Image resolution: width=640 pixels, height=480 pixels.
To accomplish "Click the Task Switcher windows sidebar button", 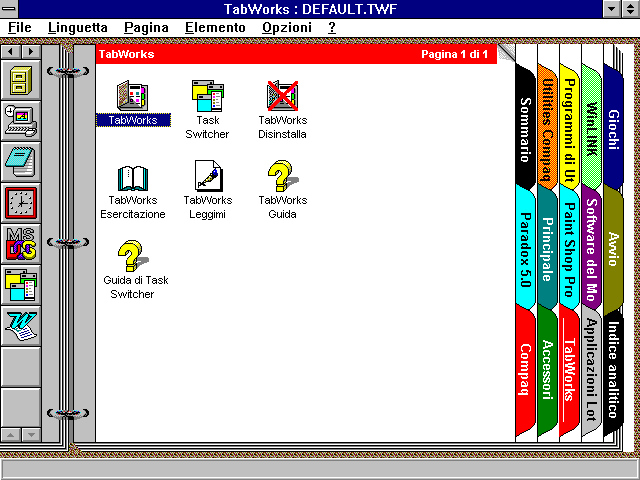I will [21, 284].
